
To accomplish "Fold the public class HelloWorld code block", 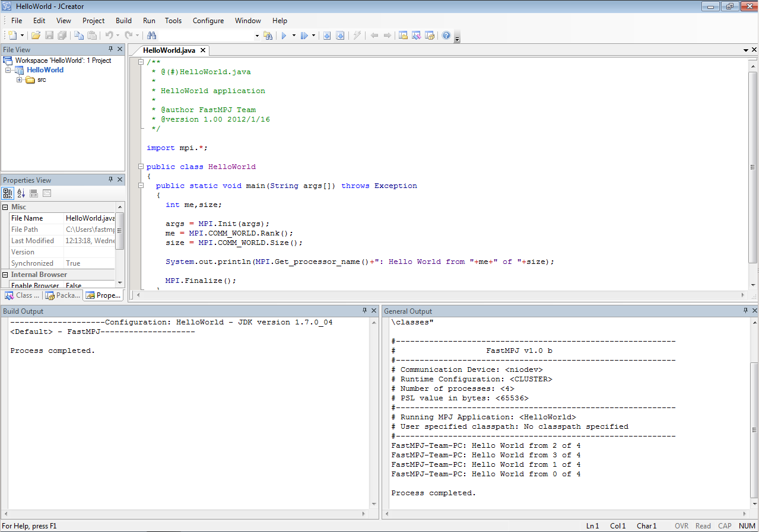I will tap(141, 167).
